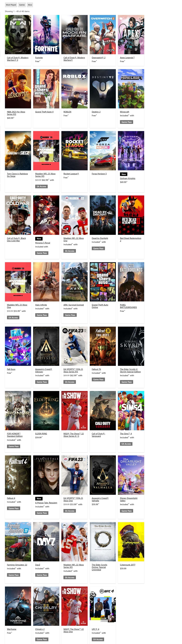Select the Games filter tag
The height and width of the screenshot is (644, 182).
pos(22,5)
